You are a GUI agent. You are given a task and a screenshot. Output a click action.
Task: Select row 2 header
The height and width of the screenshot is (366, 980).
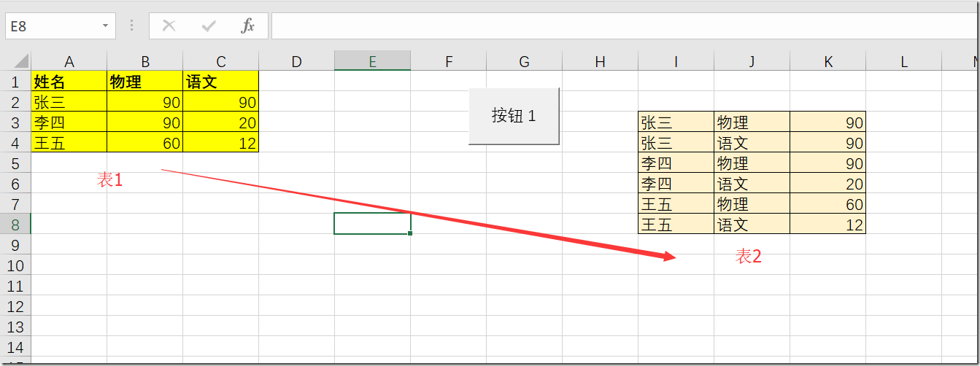tap(15, 101)
